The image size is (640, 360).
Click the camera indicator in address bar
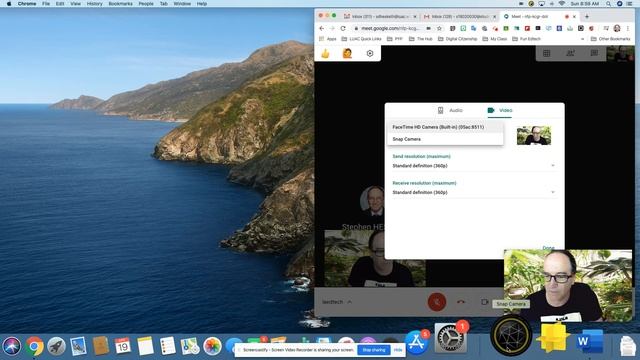(x=429, y=28)
